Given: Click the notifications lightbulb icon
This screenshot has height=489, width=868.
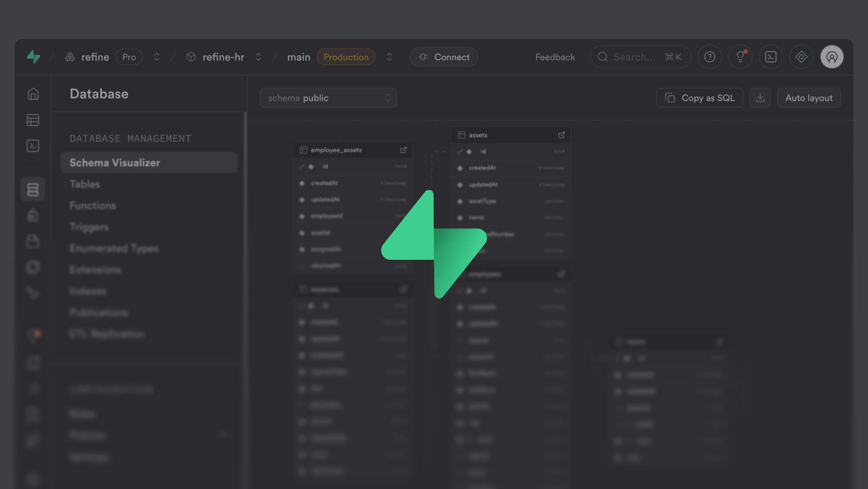Looking at the screenshot, I should point(740,57).
